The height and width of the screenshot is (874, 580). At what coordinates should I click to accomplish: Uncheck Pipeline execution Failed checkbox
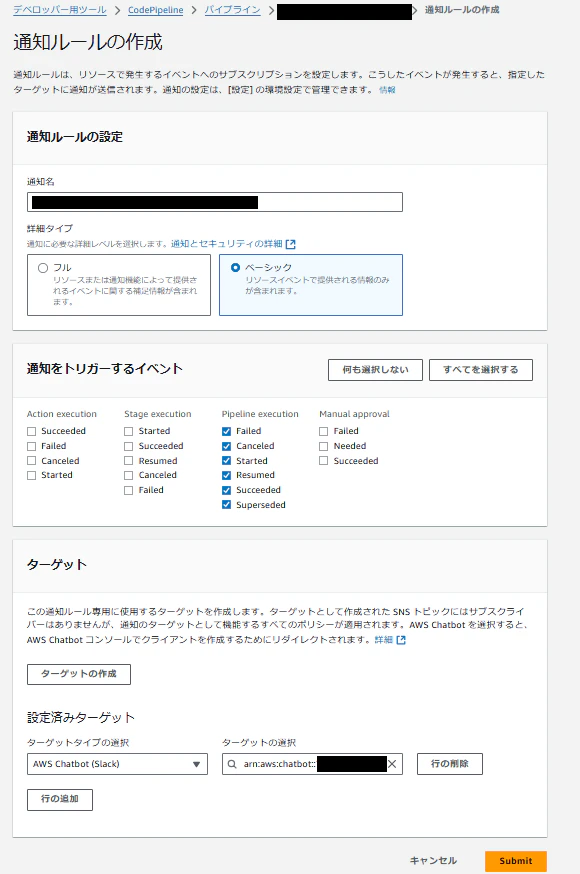[226, 431]
